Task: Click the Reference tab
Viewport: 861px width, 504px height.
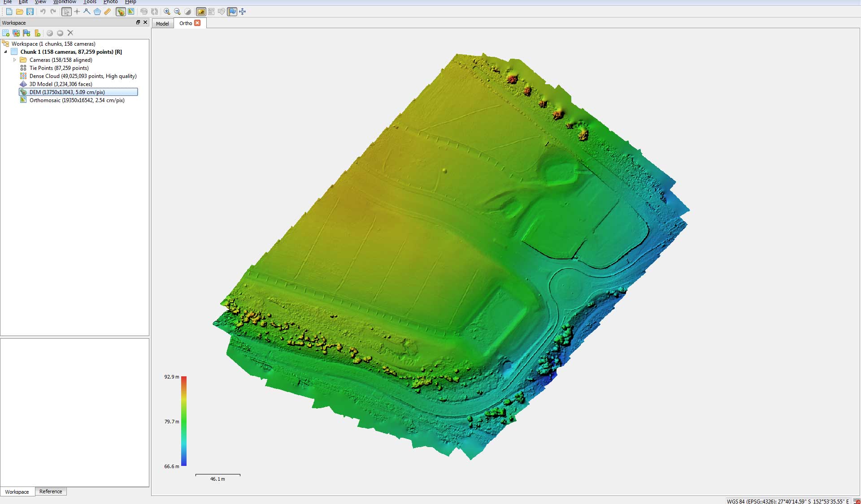Action: coord(50,491)
